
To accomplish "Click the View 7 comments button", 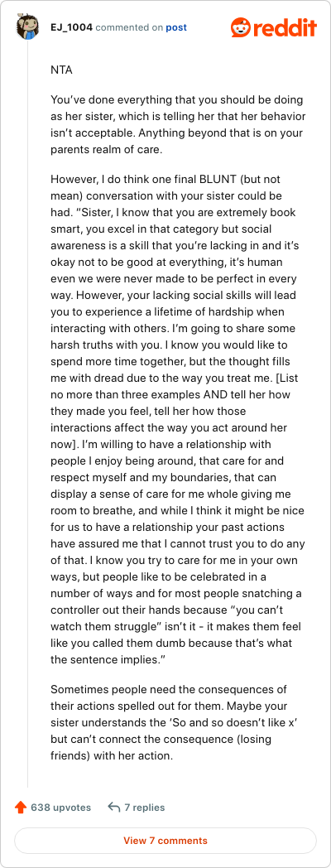I will click(x=165, y=841).
